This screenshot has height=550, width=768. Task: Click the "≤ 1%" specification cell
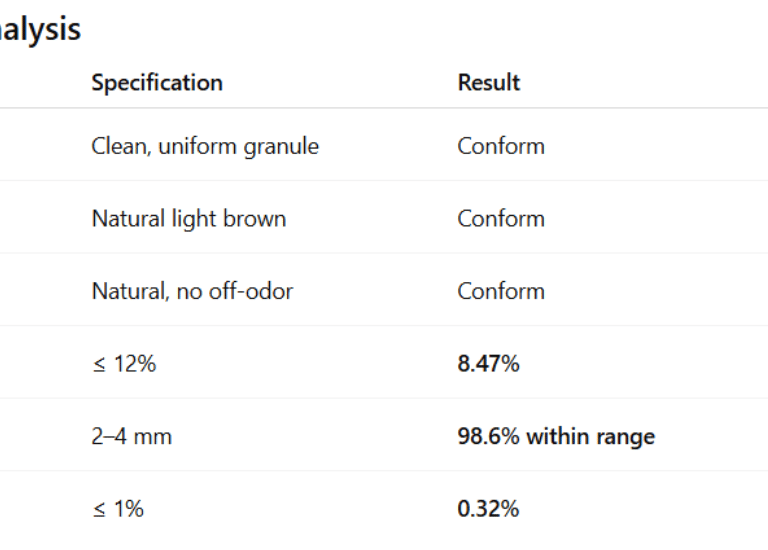(x=118, y=509)
